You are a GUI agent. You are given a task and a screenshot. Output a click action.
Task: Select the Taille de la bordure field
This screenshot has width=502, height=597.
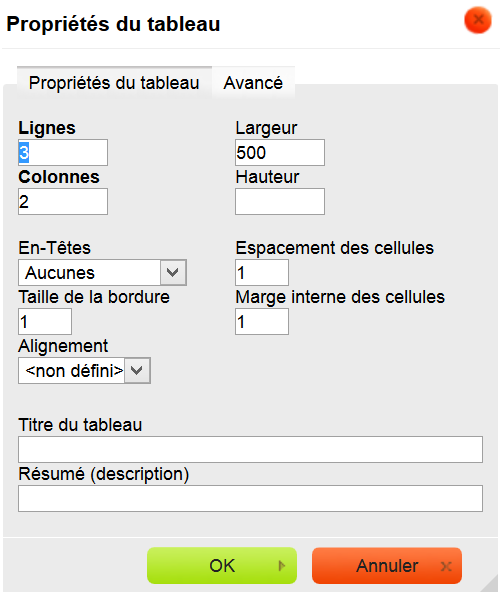coord(45,322)
